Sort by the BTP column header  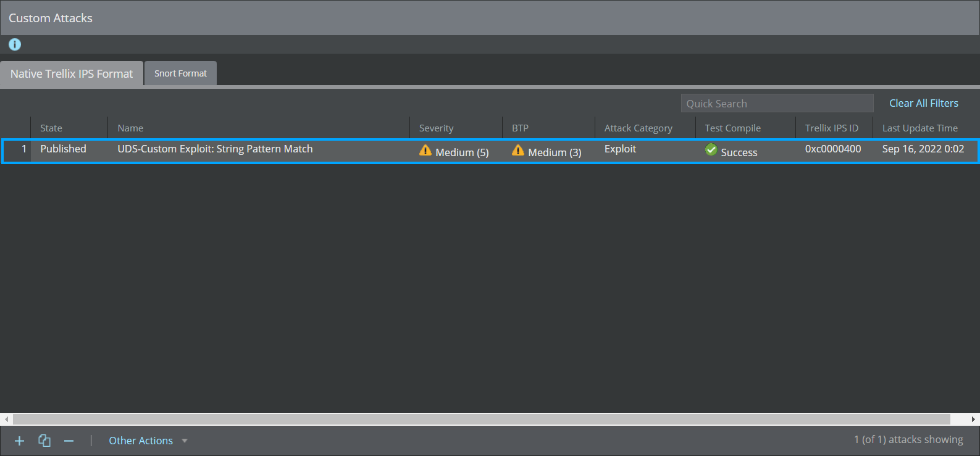click(548, 128)
